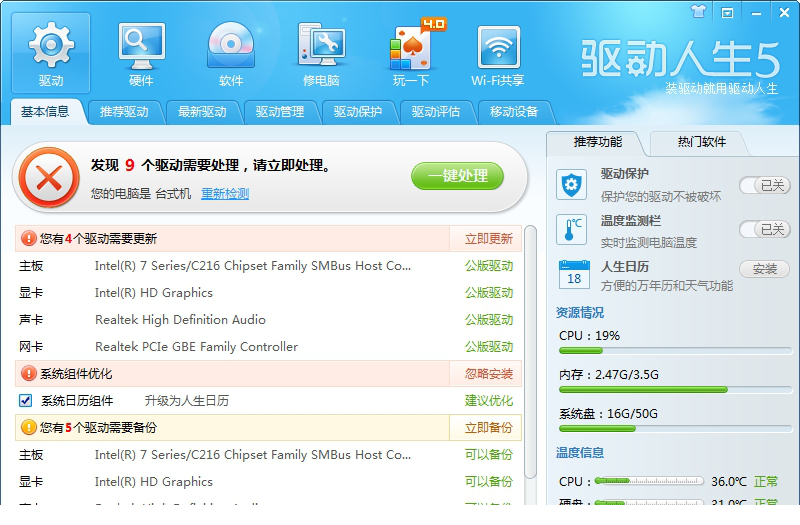Click 立即备份 for driver backup

point(488,428)
